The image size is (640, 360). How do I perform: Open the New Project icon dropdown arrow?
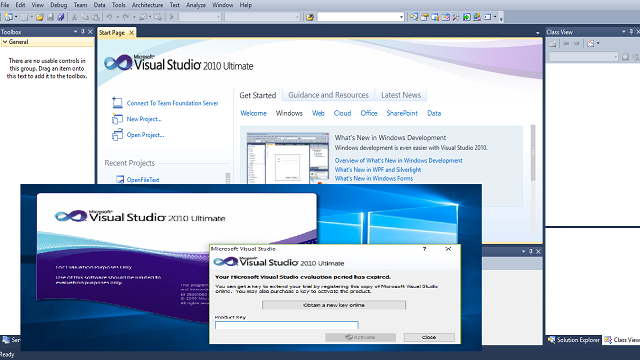coord(16,17)
